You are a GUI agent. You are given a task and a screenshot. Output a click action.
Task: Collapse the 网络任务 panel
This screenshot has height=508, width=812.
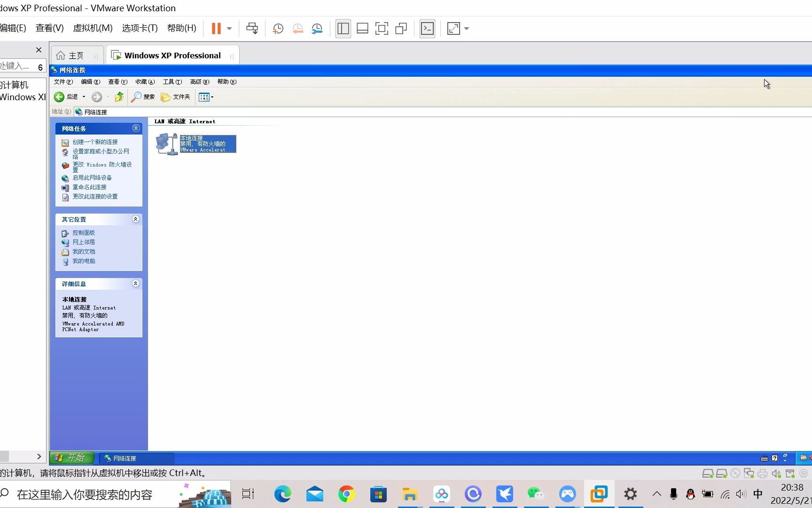click(136, 128)
